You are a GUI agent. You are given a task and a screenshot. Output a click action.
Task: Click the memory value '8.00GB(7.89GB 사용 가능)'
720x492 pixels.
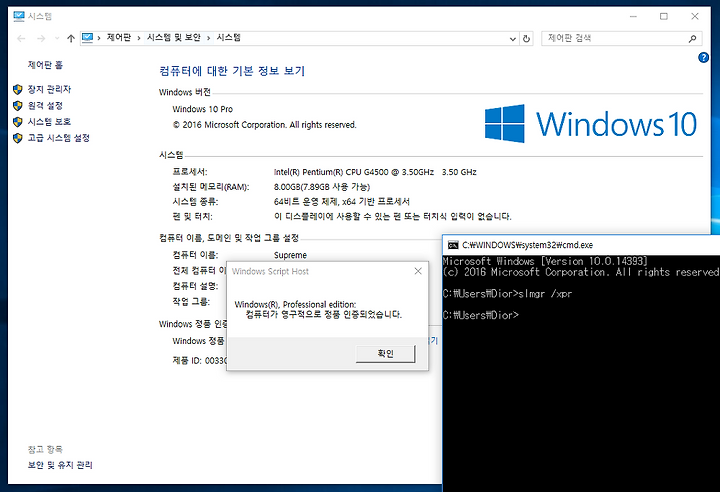(x=322, y=187)
